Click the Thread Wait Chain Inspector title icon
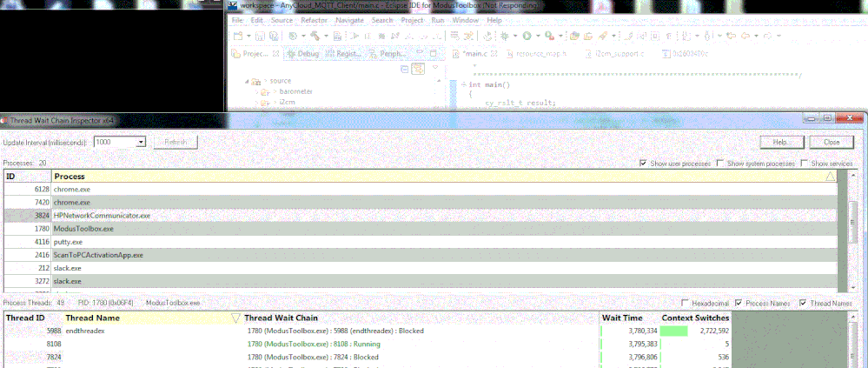Screen dimensions: 868x368 pos(4,120)
